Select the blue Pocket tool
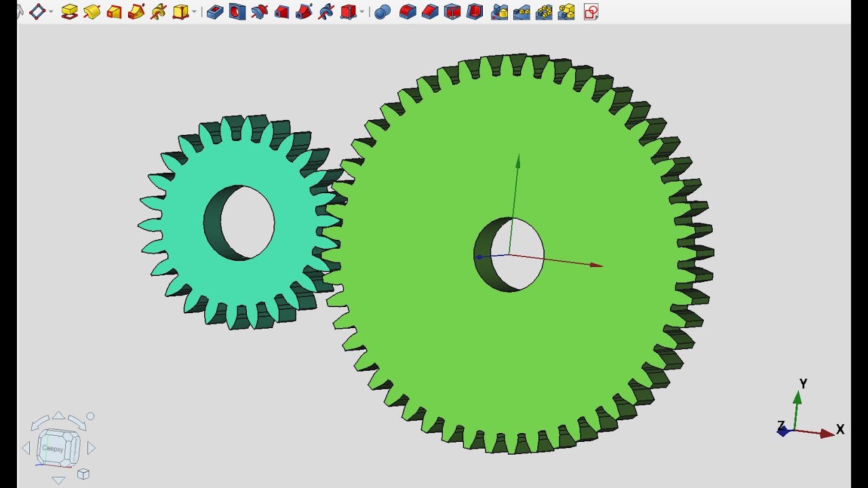The width and height of the screenshot is (868, 488). (215, 12)
